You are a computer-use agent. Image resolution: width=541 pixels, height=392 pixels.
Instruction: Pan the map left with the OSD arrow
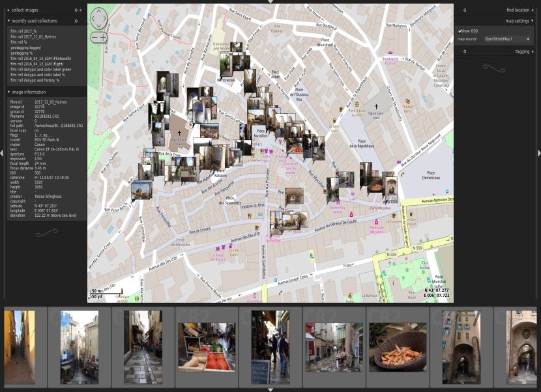(x=93, y=18)
